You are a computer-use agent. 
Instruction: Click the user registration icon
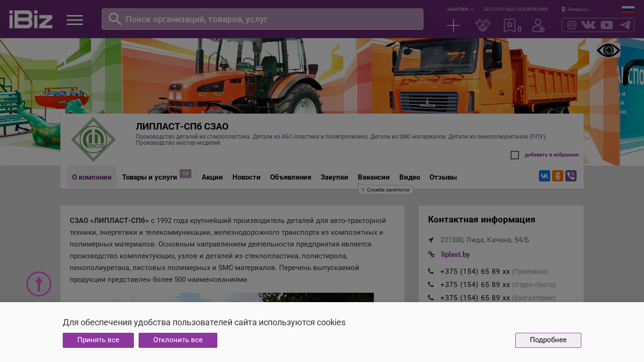[x=538, y=25]
